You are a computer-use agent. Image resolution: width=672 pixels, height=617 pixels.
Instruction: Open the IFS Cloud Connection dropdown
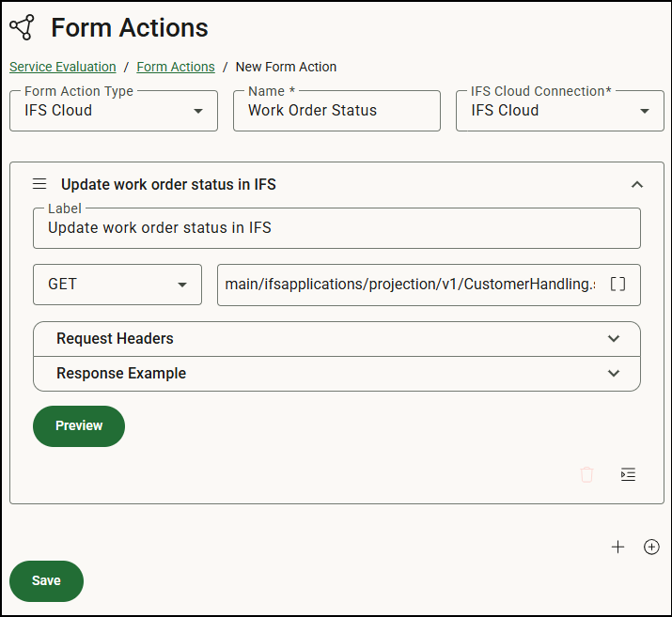(560, 111)
